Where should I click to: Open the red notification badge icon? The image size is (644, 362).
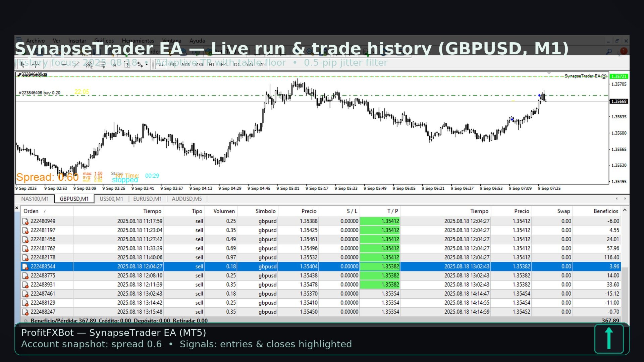[x=624, y=51]
